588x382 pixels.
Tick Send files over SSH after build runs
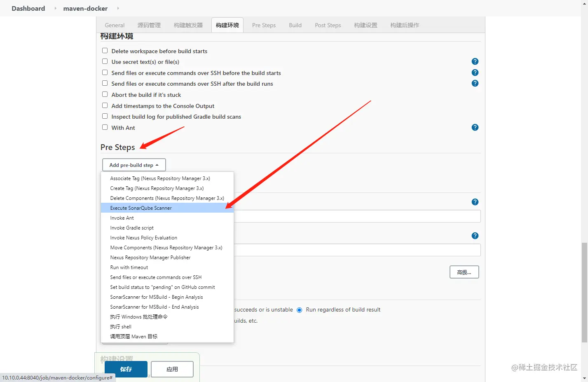[105, 83]
